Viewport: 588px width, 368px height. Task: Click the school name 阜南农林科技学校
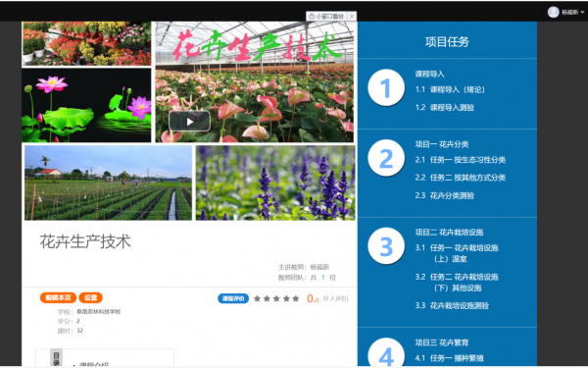99,312
